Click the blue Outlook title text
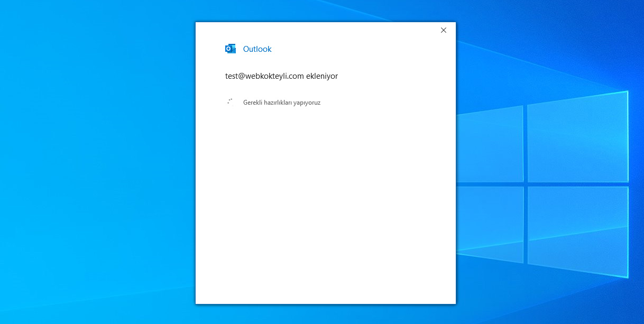 click(x=257, y=49)
